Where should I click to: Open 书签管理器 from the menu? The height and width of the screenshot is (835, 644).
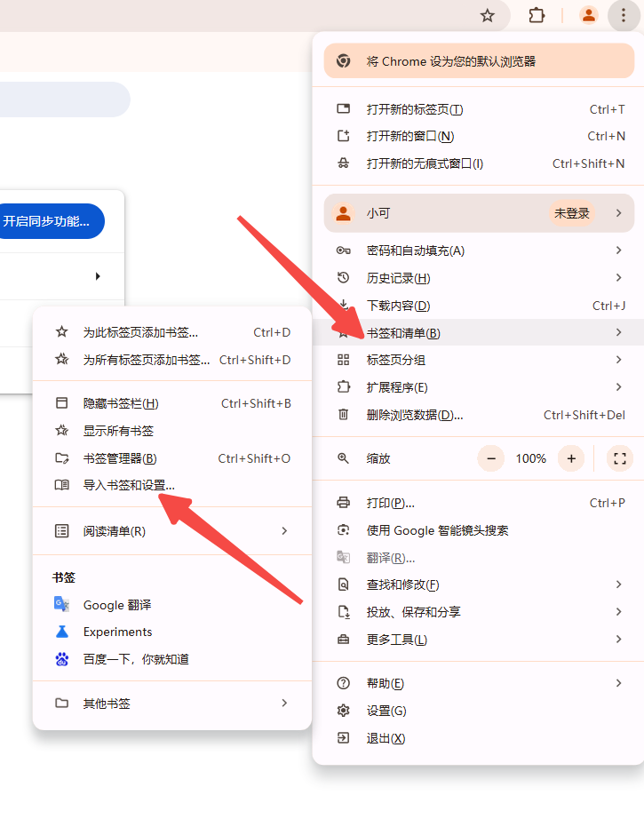click(119, 458)
